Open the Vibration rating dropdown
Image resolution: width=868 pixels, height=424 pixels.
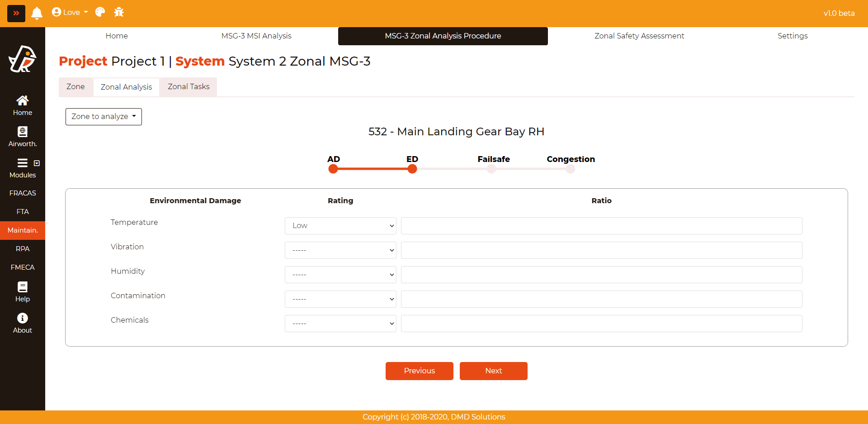pos(340,250)
